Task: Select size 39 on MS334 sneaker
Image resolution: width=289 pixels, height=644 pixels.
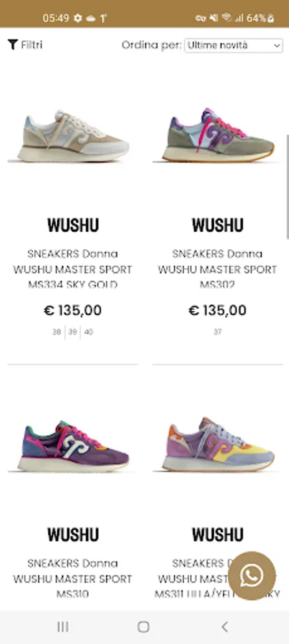Action: [x=73, y=332]
